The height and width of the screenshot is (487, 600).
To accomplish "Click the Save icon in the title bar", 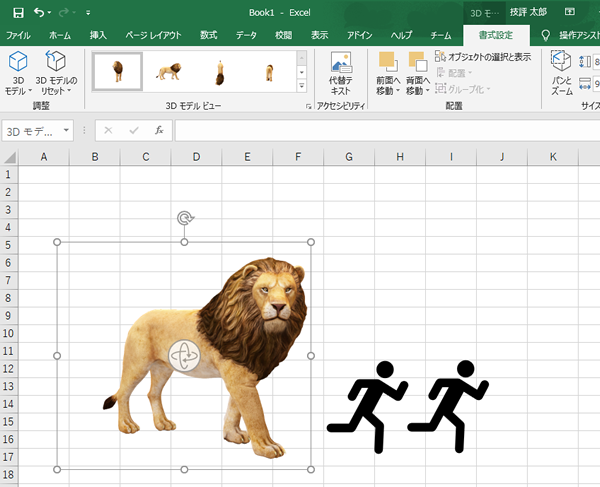I will pyautogui.click(x=18, y=13).
